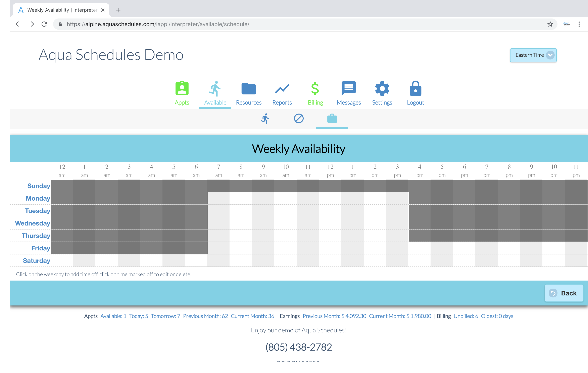The width and height of the screenshot is (588, 373).
Task: Open the Messages chat icon
Action: [349, 88]
